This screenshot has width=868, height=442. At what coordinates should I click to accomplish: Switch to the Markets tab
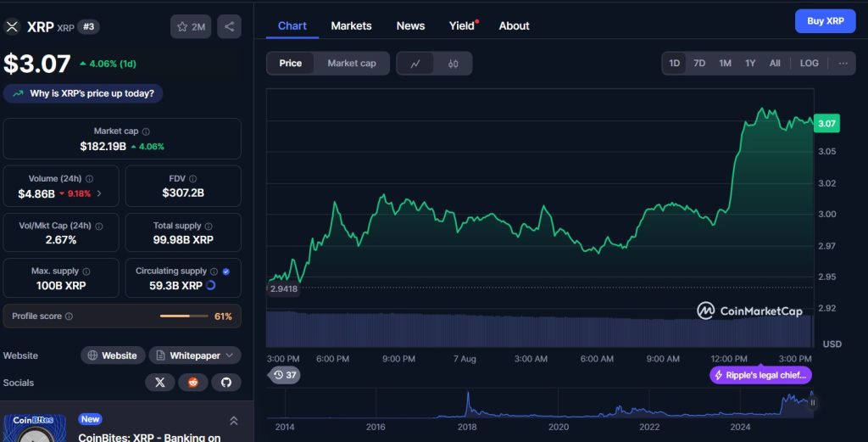351,25
